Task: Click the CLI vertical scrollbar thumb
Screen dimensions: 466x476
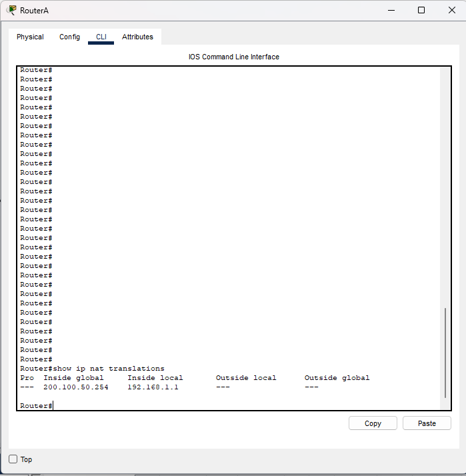Action: coord(445,353)
